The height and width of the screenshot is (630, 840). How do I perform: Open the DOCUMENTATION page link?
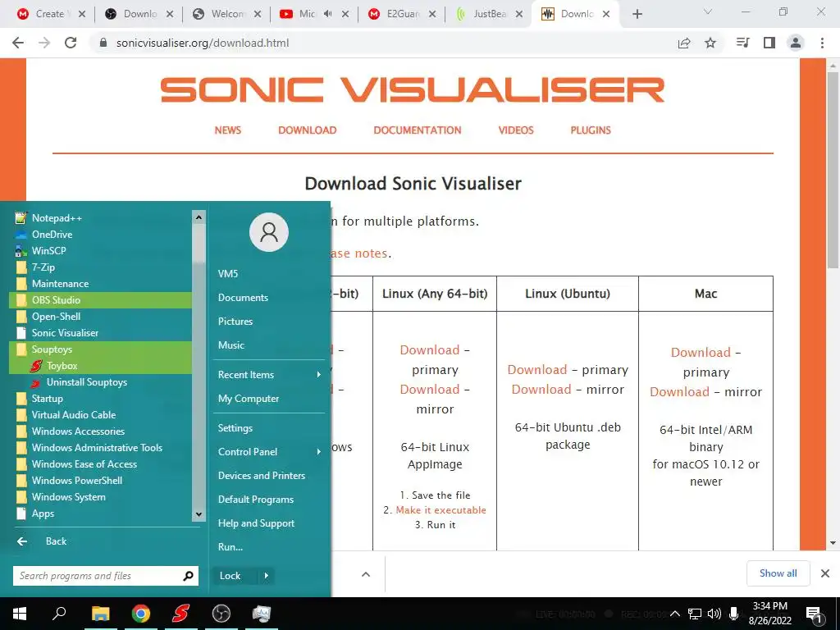pos(418,130)
